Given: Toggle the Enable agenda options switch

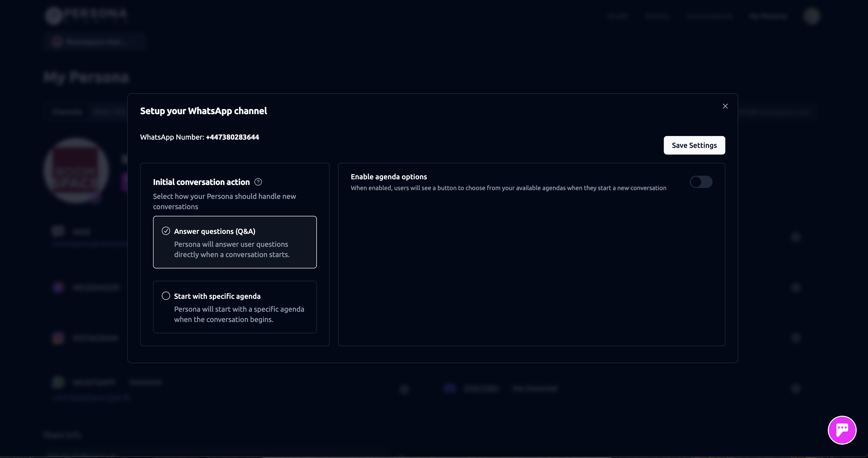Looking at the screenshot, I should click(x=701, y=182).
